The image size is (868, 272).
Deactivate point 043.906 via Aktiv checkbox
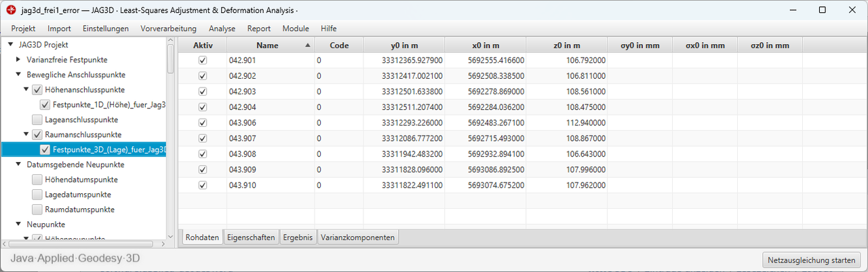202,123
